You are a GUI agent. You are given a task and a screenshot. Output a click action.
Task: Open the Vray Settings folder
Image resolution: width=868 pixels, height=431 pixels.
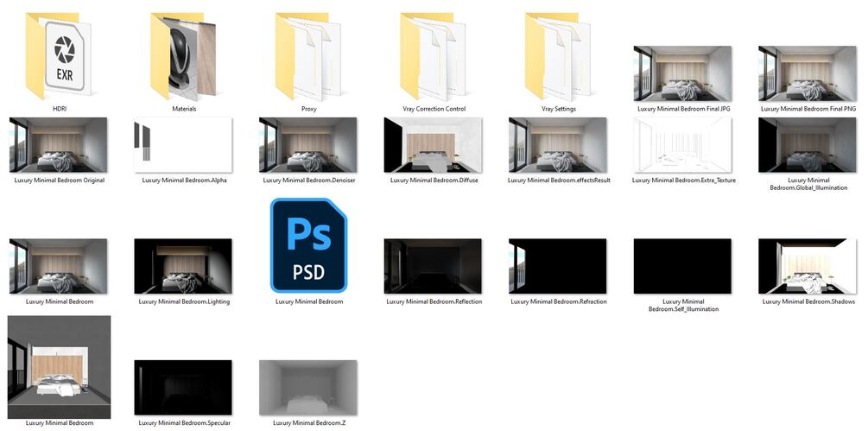click(559, 56)
